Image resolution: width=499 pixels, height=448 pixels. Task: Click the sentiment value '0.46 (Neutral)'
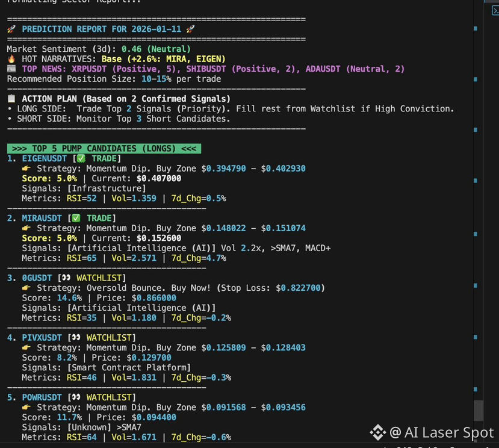[156, 49]
